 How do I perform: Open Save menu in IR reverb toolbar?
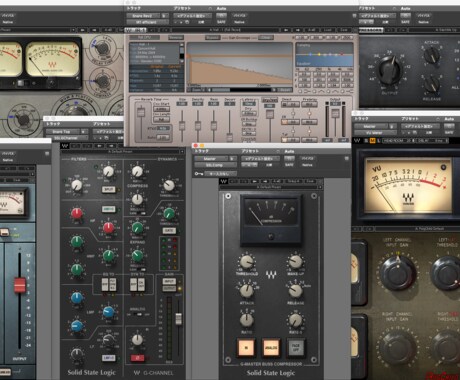click(x=344, y=30)
